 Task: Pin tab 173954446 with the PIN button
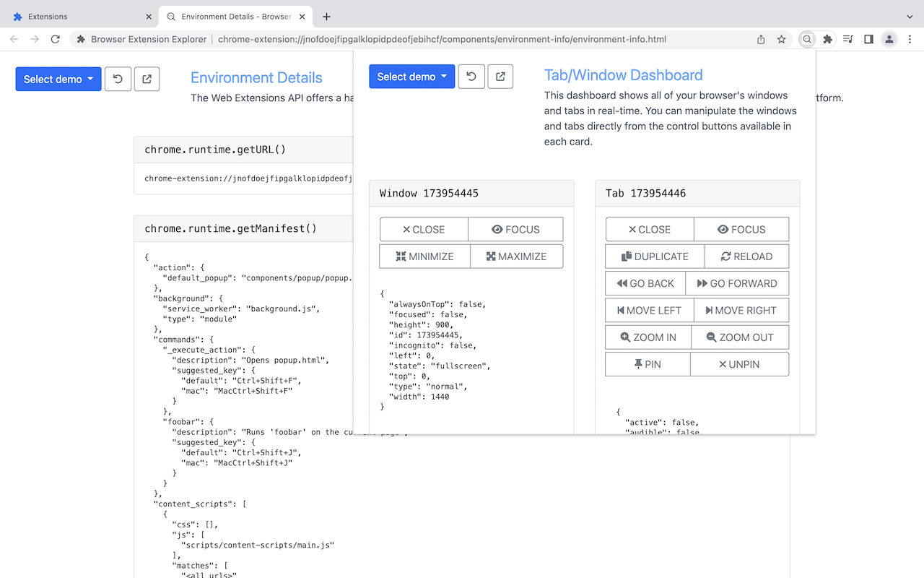pyautogui.click(x=648, y=363)
